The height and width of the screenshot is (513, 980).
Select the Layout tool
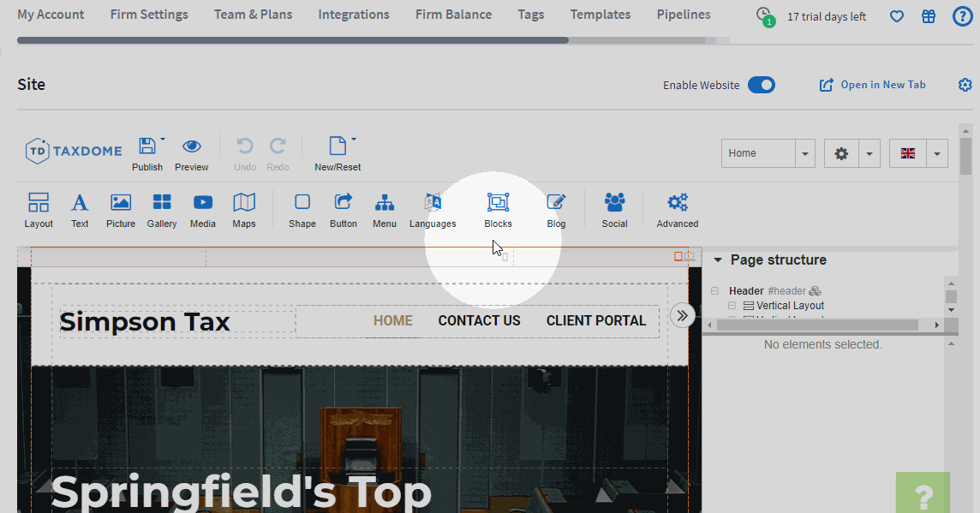click(x=39, y=210)
